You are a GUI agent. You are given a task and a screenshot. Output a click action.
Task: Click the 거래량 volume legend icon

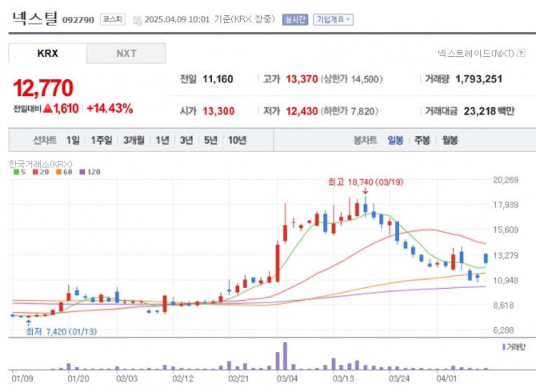pos(514,346)
